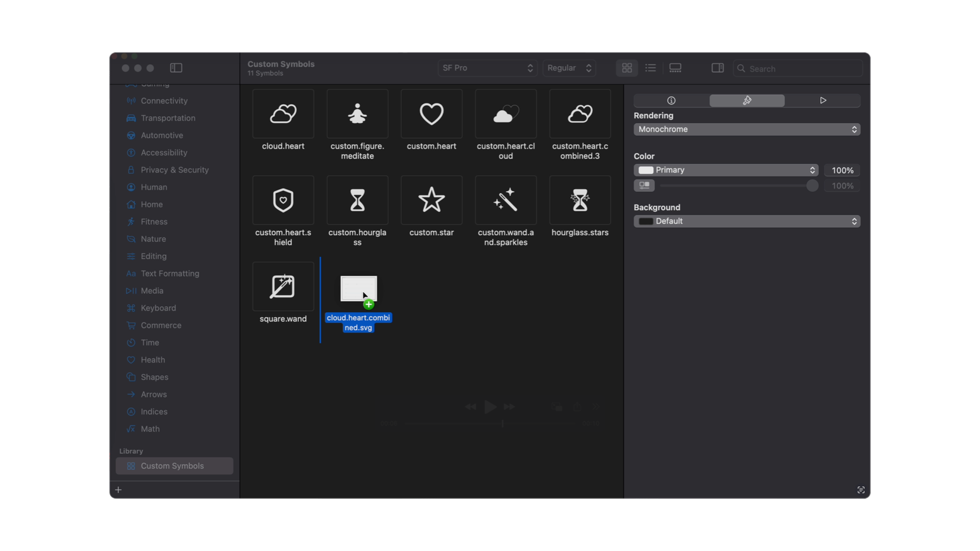Choose the Regular weight selector
The height and width of the screenshot is (551, 980).
tap(568, 68)
